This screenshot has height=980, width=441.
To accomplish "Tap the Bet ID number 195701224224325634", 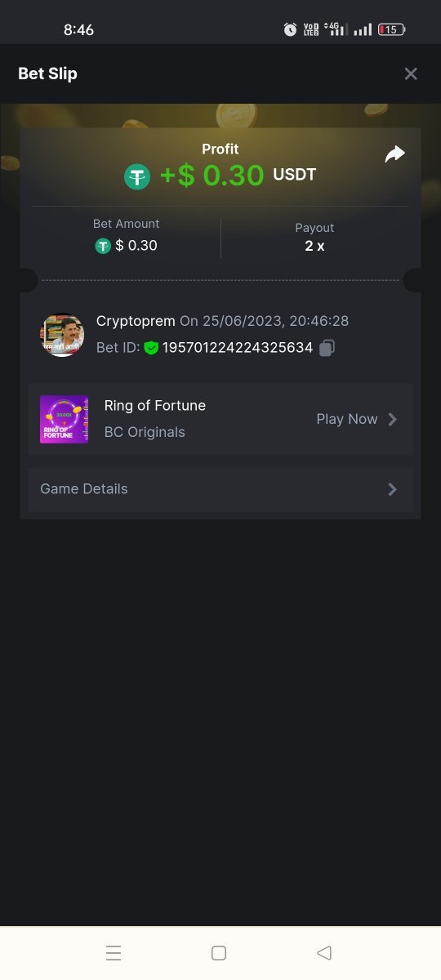I will [x=238, y=348].
